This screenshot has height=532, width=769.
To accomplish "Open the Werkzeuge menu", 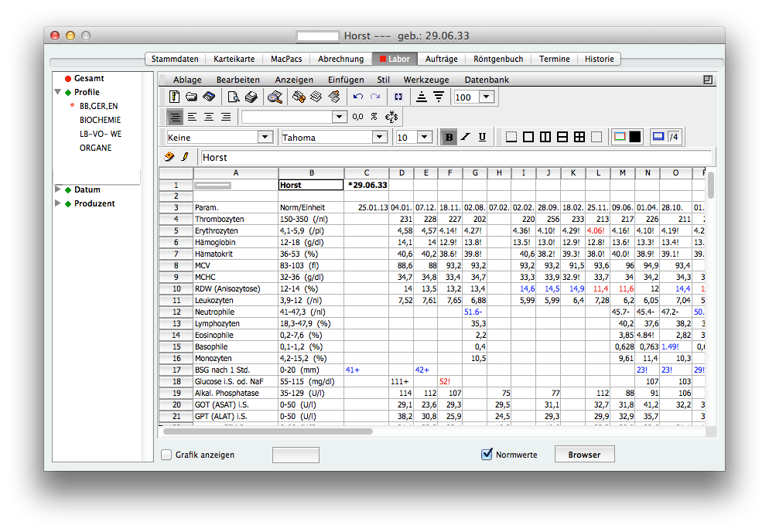I will 426,80.
